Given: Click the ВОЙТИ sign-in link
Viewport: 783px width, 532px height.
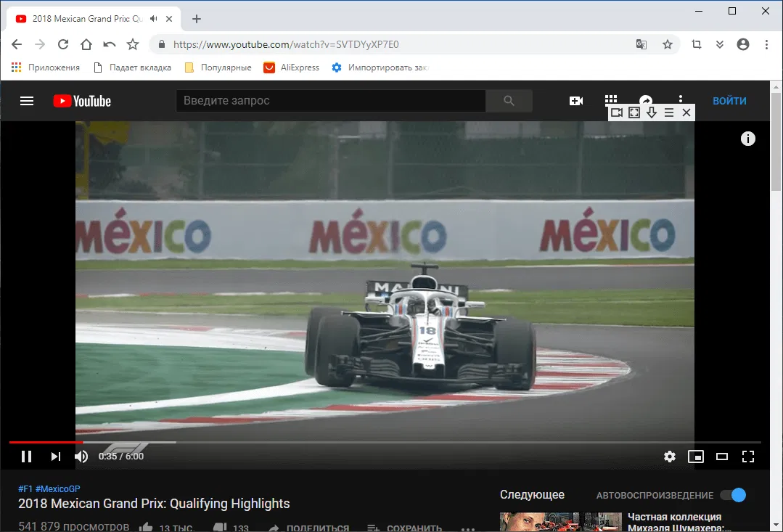Looking at the screenshot, I should pyautogui.click(x=729, y=101).
